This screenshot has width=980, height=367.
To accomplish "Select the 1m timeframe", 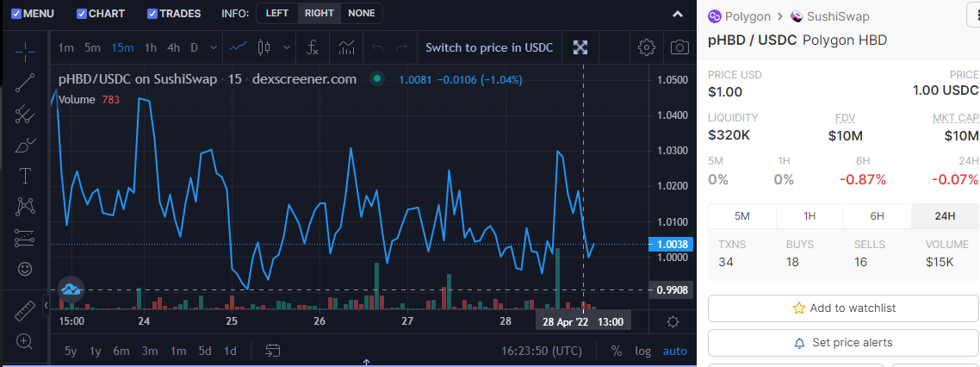I will [65, 47].
